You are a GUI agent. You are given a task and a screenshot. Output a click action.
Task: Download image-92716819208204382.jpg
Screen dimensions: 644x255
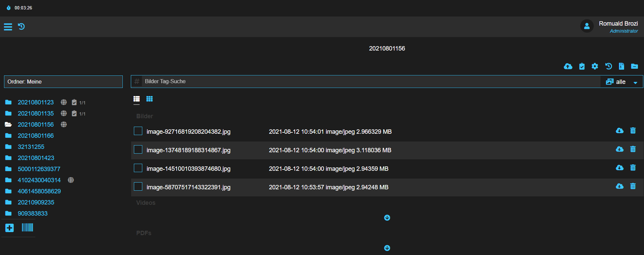pyautogui.click(x=619, y=131)
